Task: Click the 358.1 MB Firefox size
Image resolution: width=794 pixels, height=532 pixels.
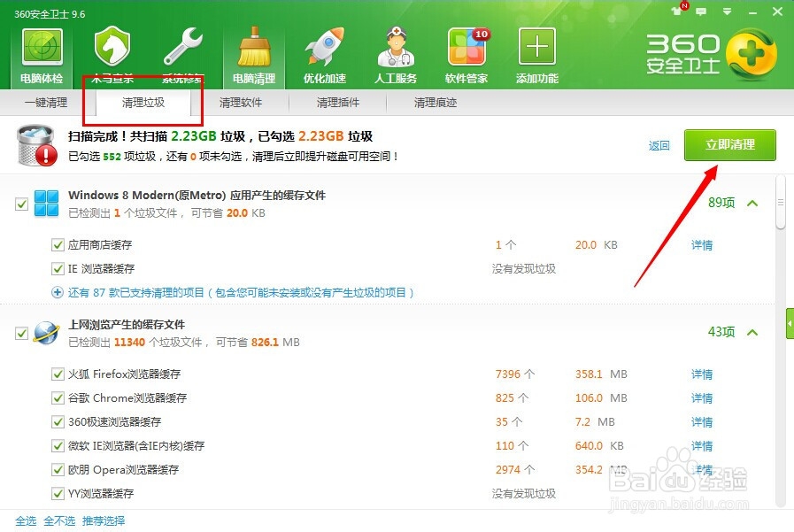Action: pos(601,374)
